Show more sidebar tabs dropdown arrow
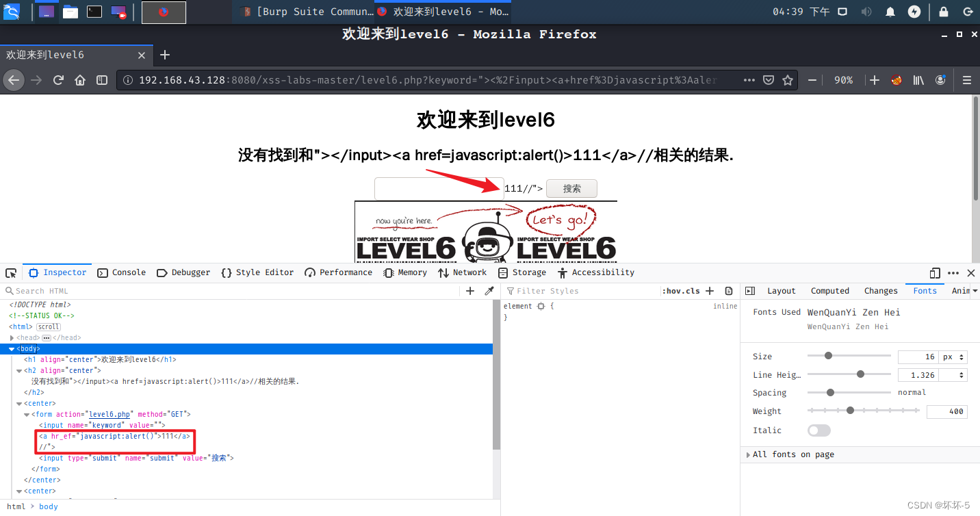Screen dimensions: 980x516 click(x=975, y=291)
